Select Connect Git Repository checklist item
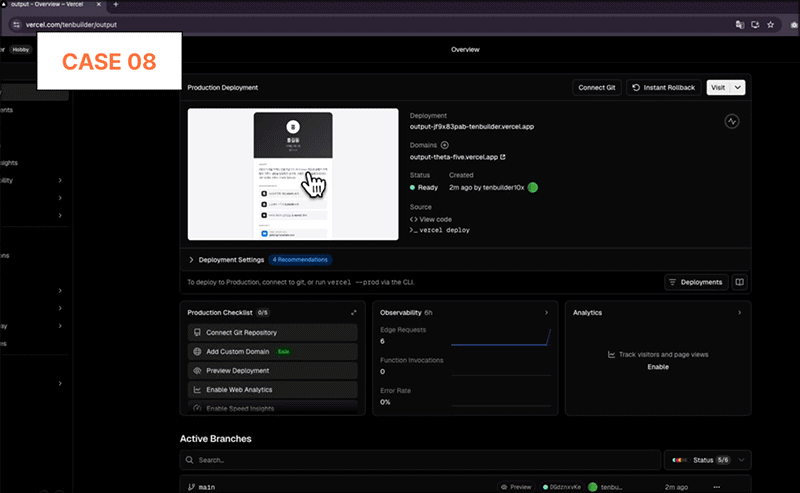800x493 pixels. coord(272,332)
